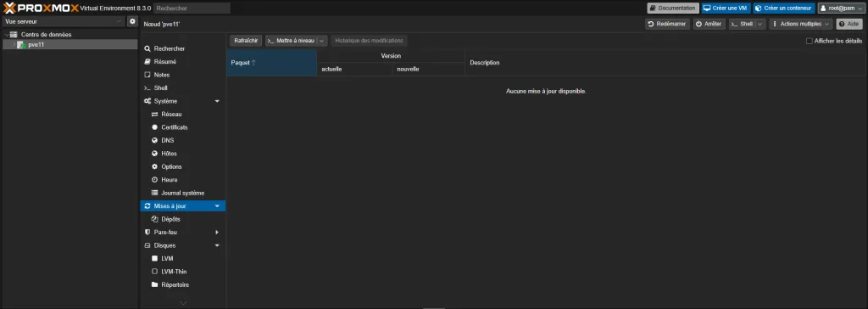Select the Options gear icon entry
The image size is (868, 309).
pos(155,166)
